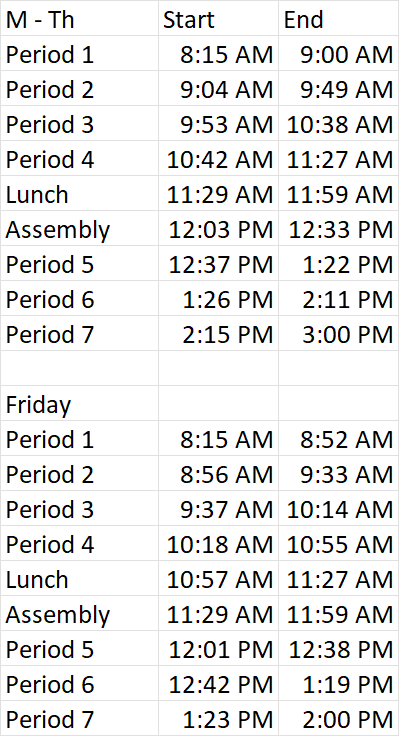Select the 9:49 AM end time cell
This screenshot has height=736, width=399.
[338, 88]
